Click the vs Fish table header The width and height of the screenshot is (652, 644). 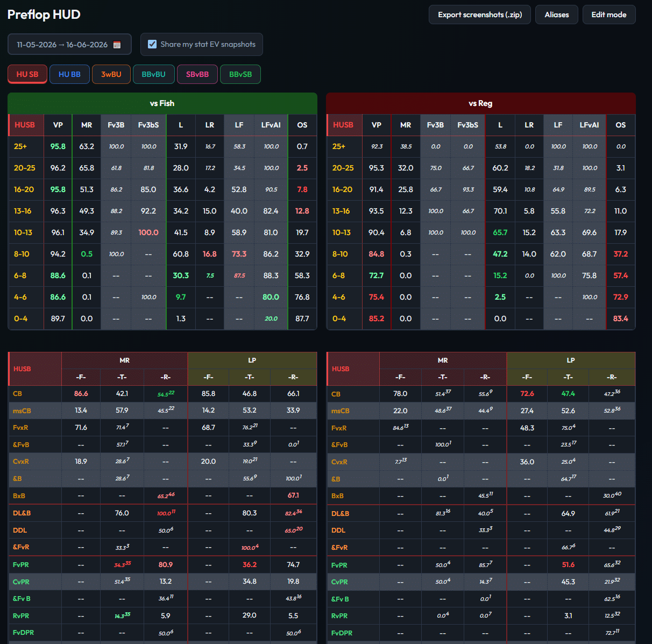pos(162,103)
